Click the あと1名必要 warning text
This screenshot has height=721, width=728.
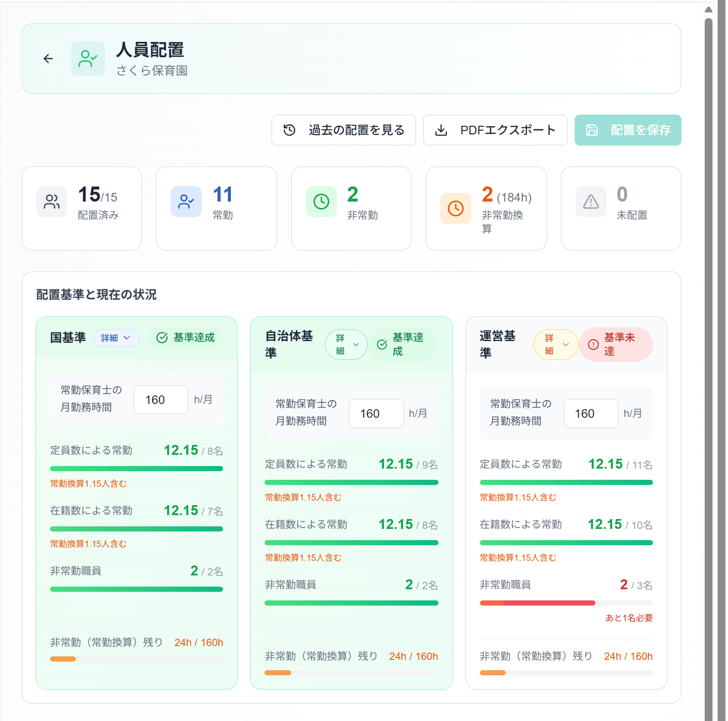pyautogui.click(x=629, y=618)
